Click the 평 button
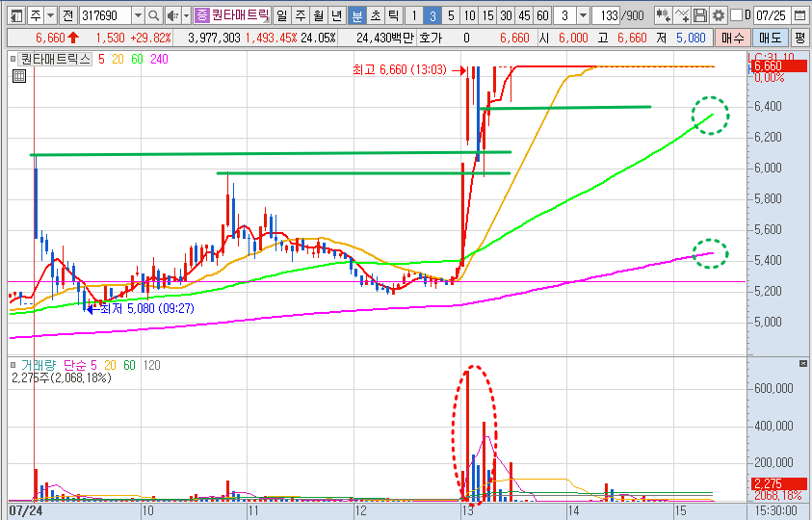This screenshot has height=520, width=812. [800, 38]
